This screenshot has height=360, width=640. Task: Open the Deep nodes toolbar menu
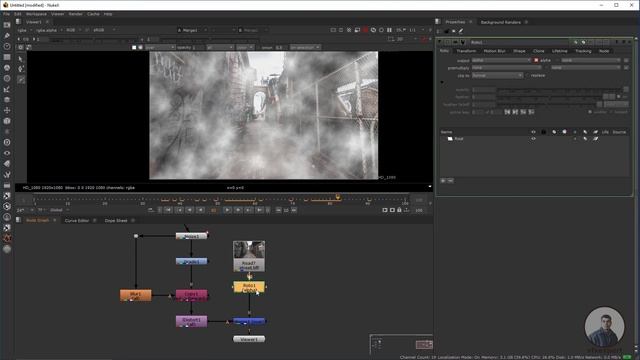pos(7,142)
